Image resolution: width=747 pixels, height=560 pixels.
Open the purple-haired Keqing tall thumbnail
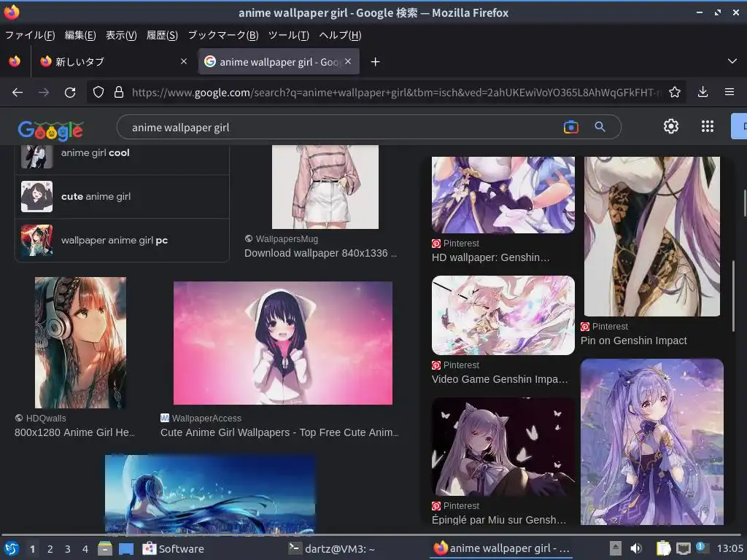[651, 442]
